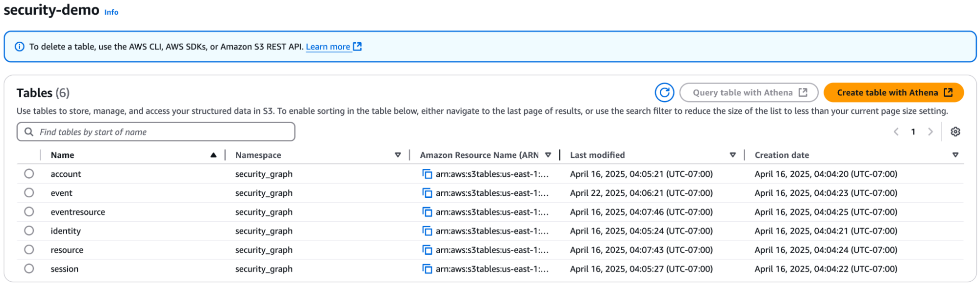Select the radio button for the account table

tap(29, 174)
